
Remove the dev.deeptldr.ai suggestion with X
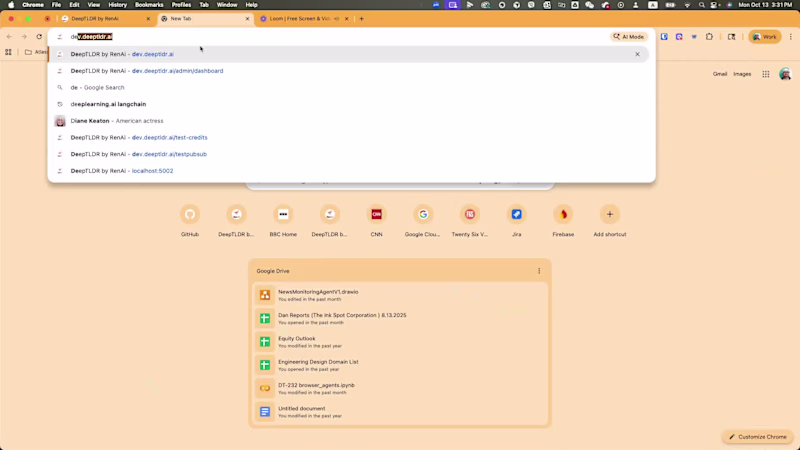tap(637, 54)
